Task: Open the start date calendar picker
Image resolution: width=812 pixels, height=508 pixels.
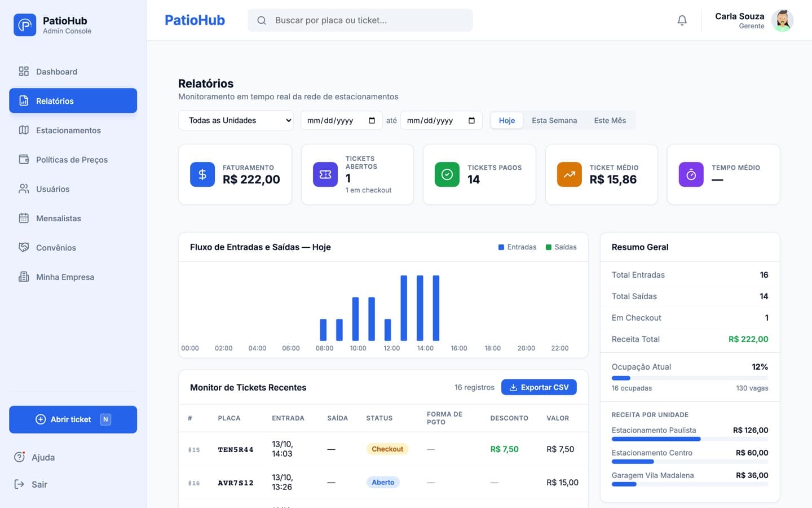Action: [372, 120]
